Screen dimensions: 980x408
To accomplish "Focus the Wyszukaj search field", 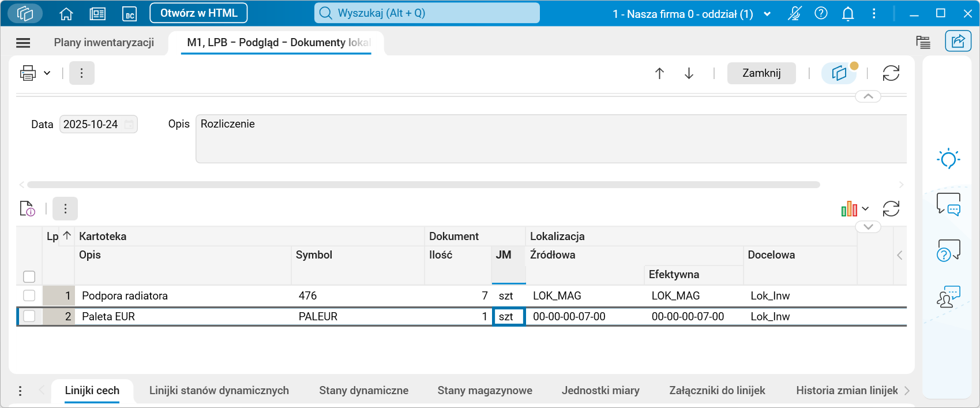I will point(427,13).
